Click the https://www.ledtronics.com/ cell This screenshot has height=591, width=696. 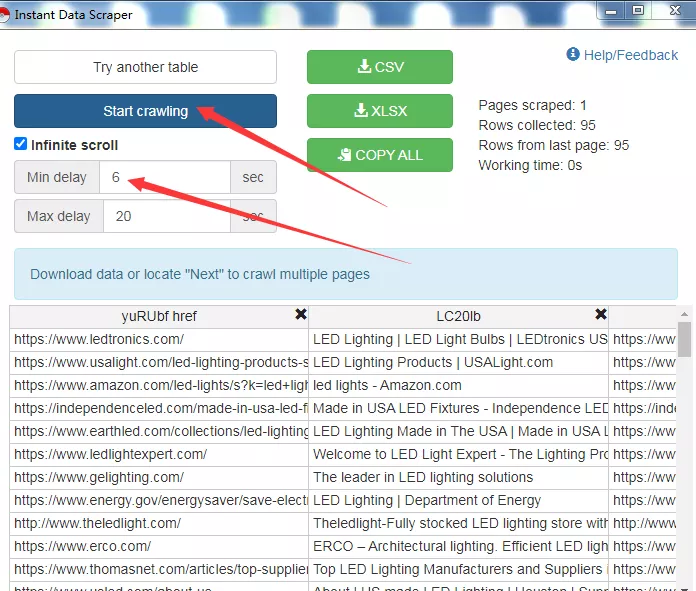pyautogui.click(x=159, y=340)
